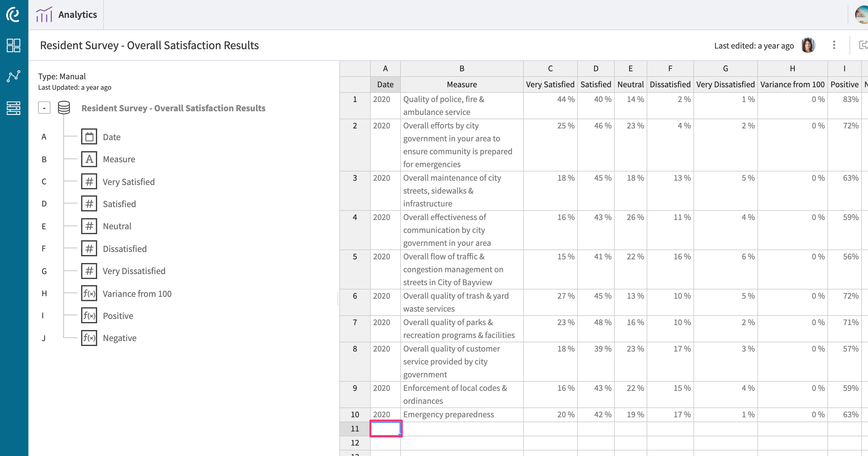Click '83%' Positive cell in row 1
The height and width of the screenshot is (456, 868).
pyautogui.click(x=844, y=105)
